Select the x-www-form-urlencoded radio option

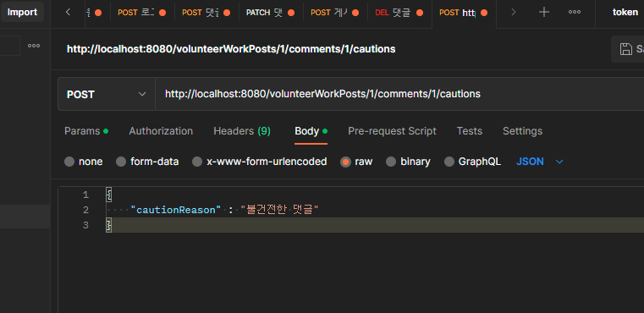tap(197, 162)
